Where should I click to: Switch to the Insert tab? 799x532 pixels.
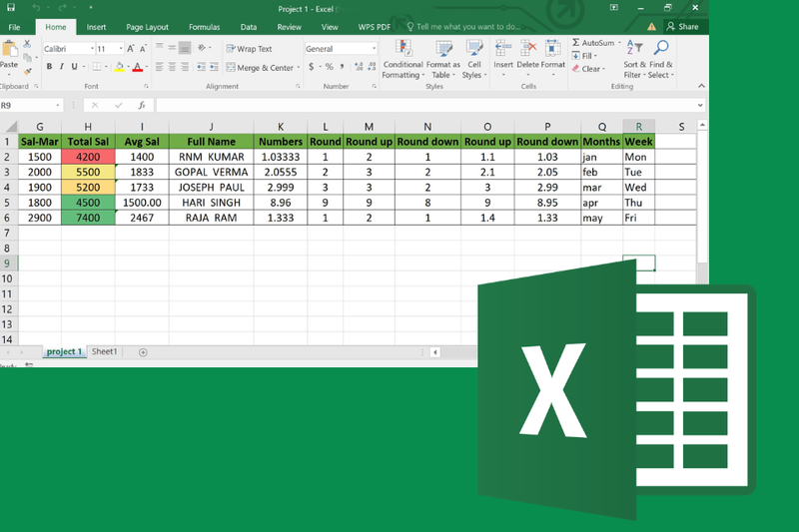[96, 27]
